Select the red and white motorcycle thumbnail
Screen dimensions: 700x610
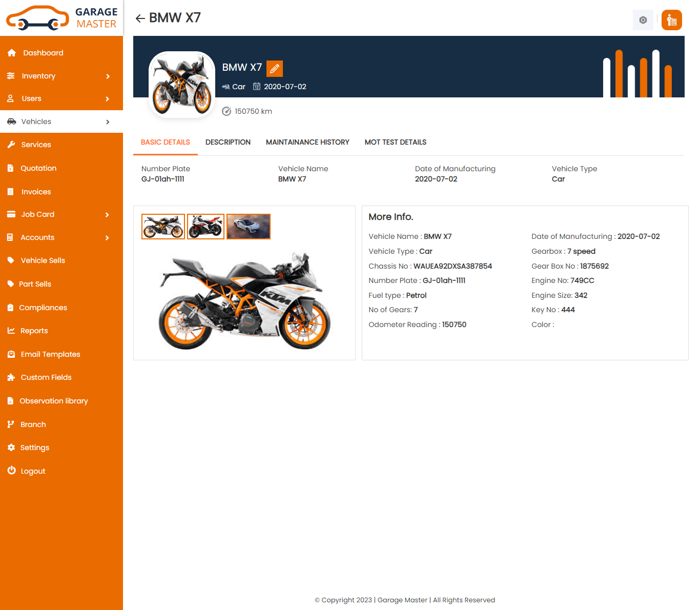coord(205,227)
